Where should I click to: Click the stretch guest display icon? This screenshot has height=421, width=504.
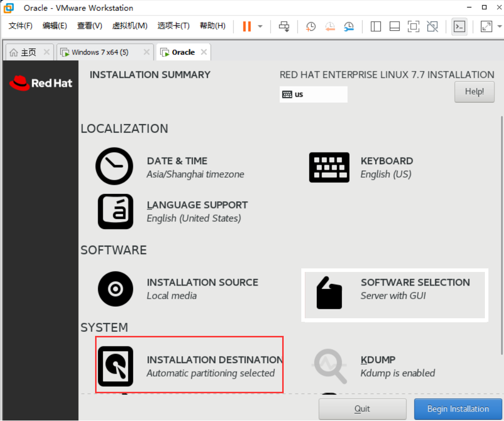click(486, 26)
